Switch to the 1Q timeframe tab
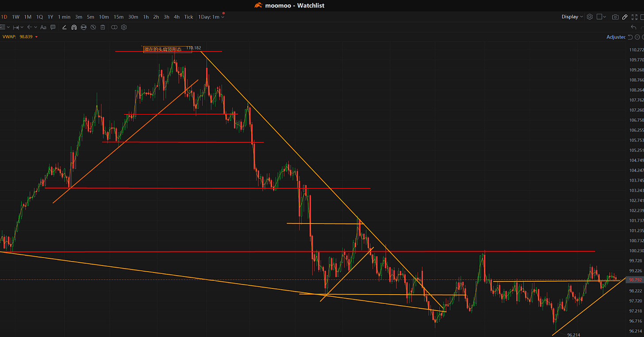 39,17
